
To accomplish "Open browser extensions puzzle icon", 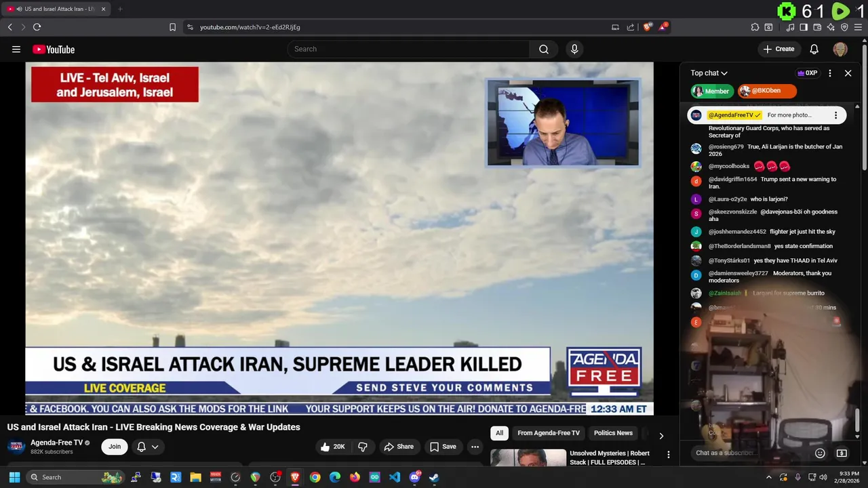I will tap(755, 27).
